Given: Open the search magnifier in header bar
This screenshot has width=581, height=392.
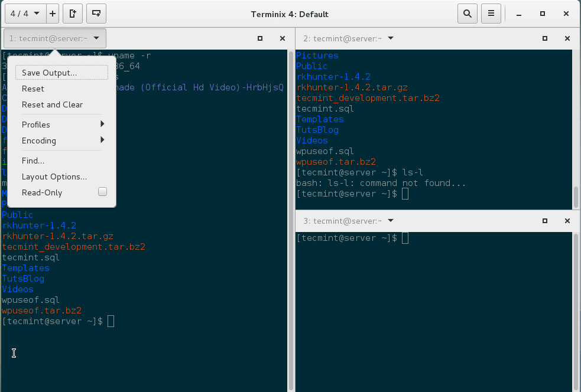Looking at the screenshot, I should 468,14.
